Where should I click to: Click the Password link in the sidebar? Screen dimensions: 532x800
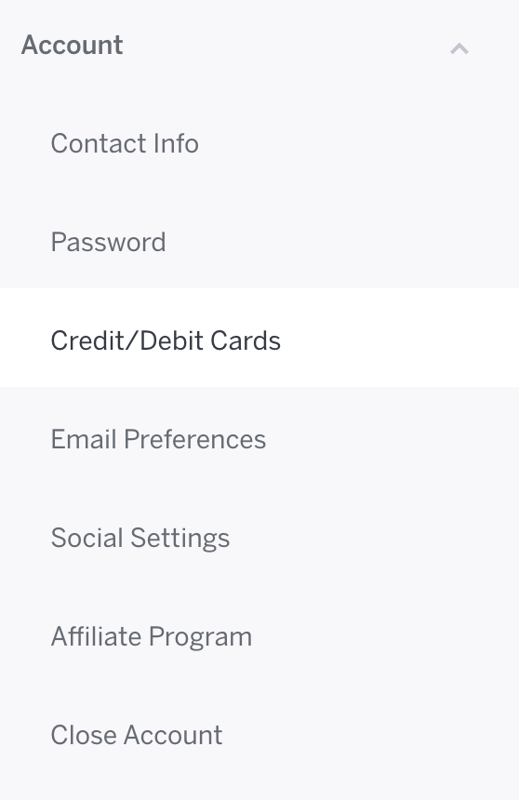(108, 242)
